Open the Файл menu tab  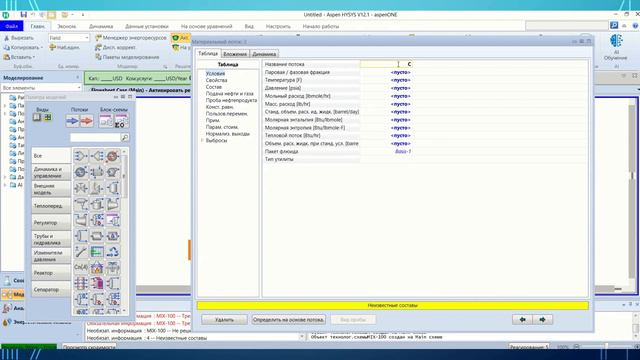tap(11, 26)
